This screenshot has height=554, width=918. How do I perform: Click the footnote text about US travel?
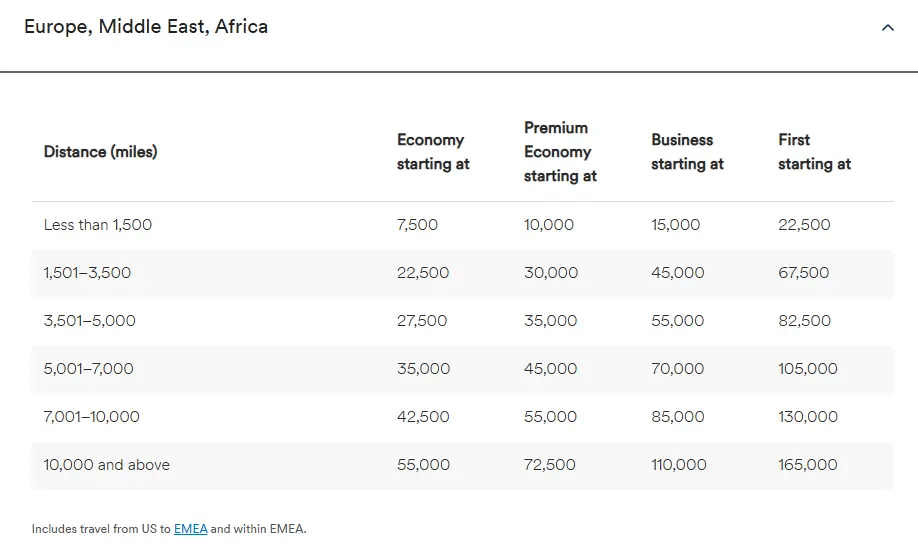point(100,529)
